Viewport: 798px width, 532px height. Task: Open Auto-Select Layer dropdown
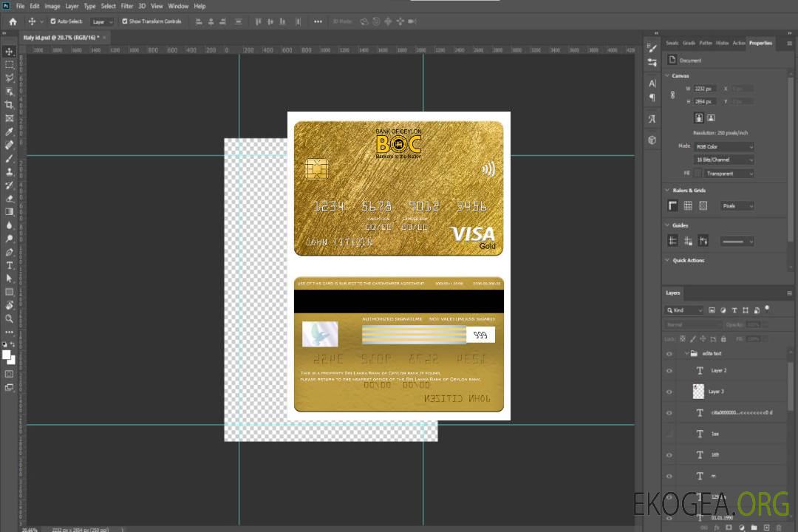102,21
